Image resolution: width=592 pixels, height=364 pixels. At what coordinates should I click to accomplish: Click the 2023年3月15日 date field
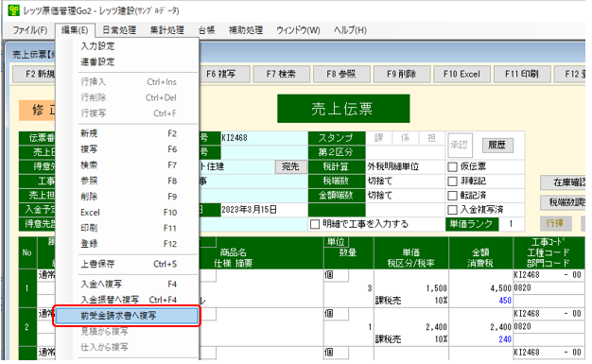264,210
